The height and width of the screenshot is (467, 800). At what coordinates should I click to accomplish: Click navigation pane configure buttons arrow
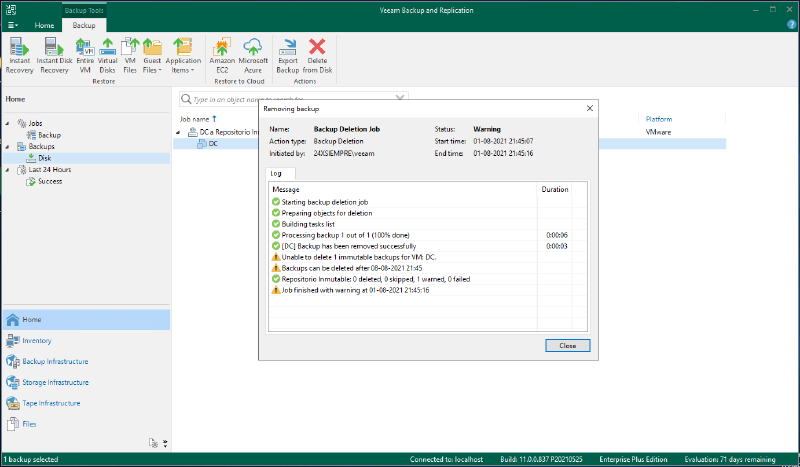[x=165, y=443]
